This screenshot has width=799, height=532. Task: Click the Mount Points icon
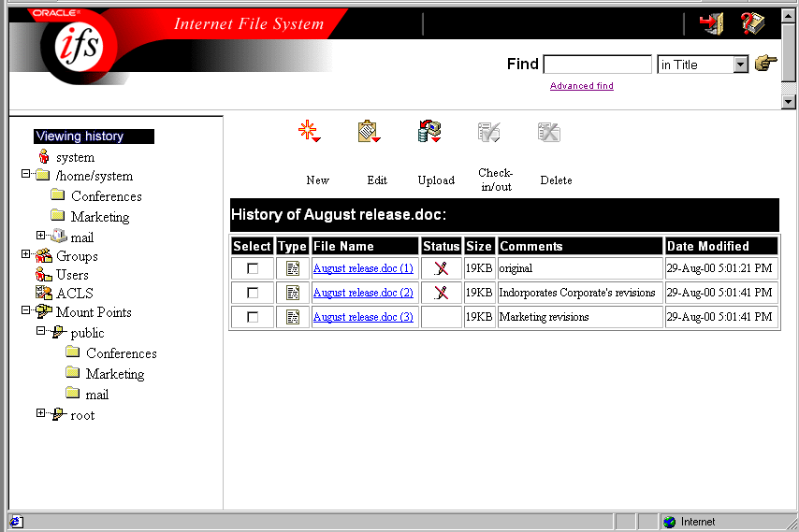pyautogui.click(x=44, y=311)
